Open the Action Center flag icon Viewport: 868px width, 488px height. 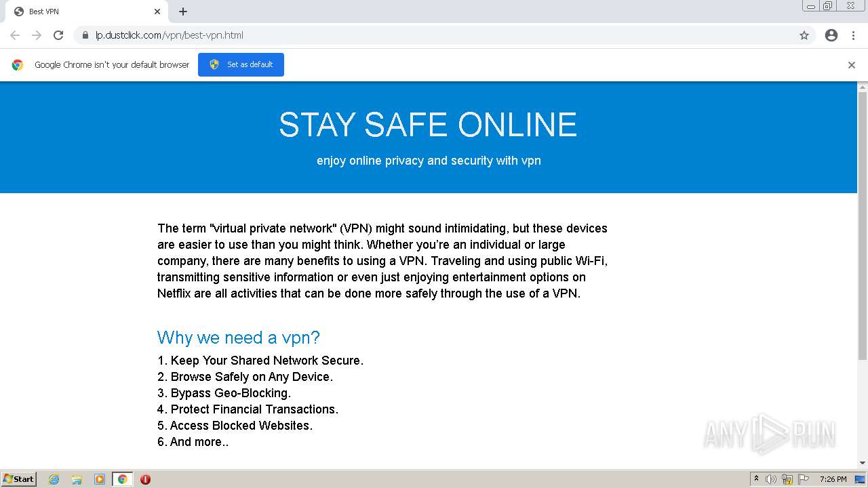click(804, 479)
